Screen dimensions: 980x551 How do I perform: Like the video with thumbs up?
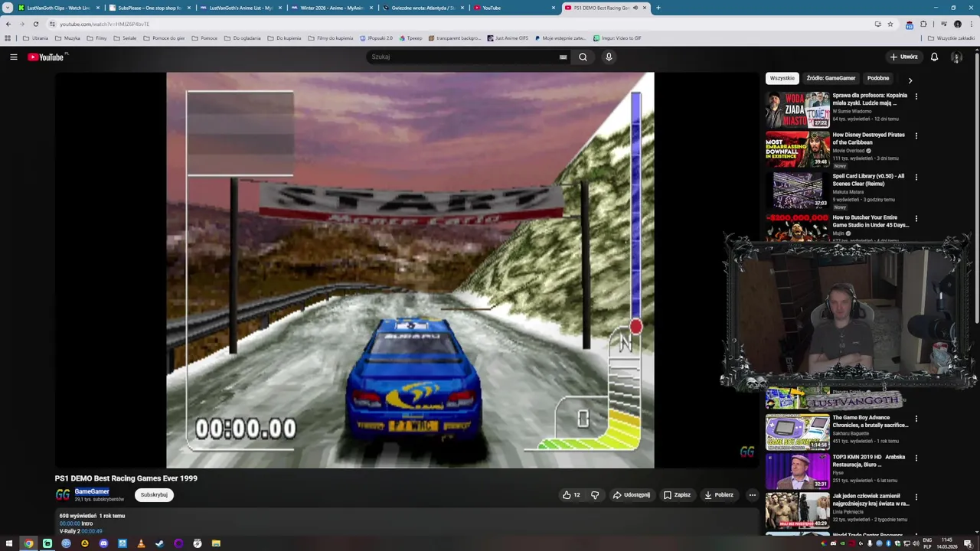tap(571, 494)
